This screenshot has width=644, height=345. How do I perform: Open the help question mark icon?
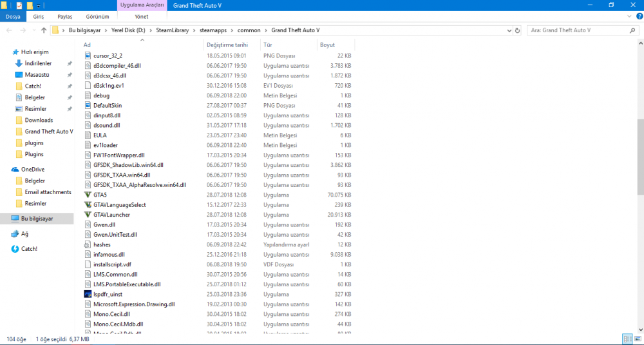coord(639,17)
